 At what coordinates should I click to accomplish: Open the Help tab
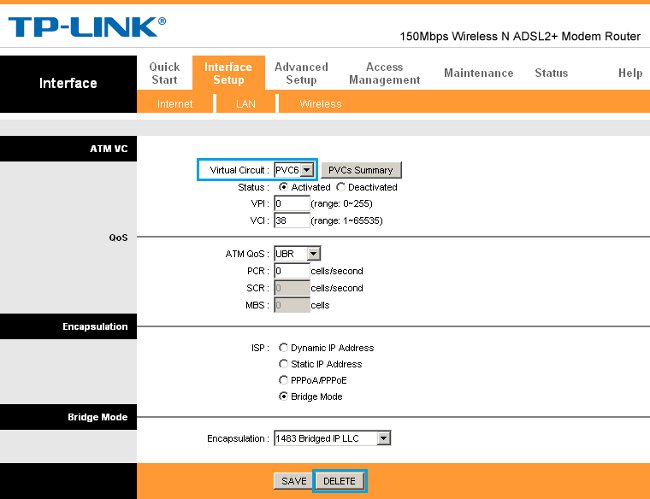click(x=630, y=73)
